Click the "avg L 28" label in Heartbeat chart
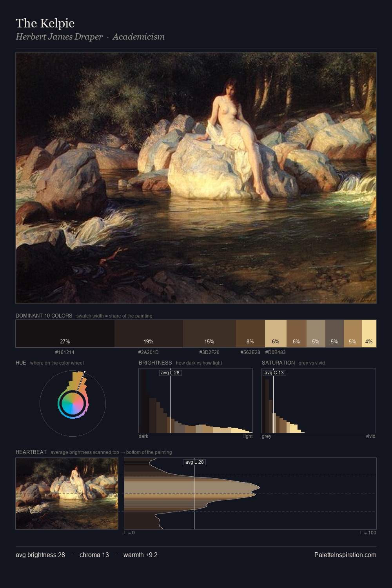The width and height of the screenshot is (392, 588). [x=194, y=462]
